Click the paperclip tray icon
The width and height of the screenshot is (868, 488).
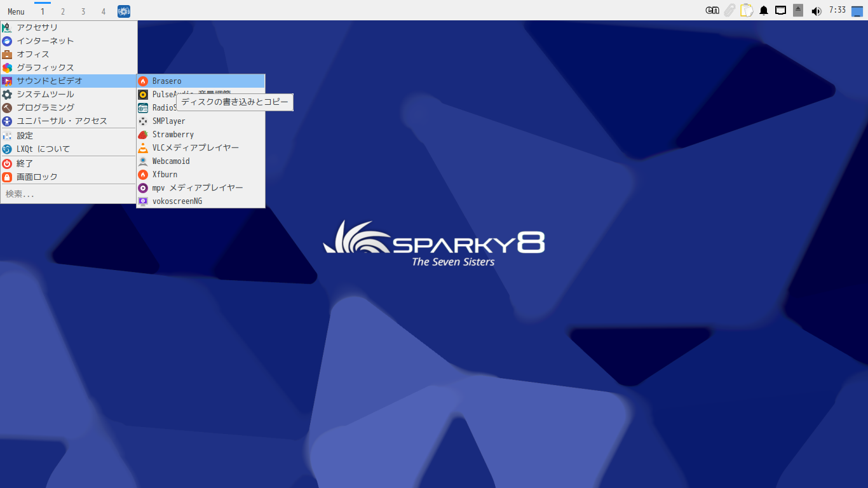point(729,11)
